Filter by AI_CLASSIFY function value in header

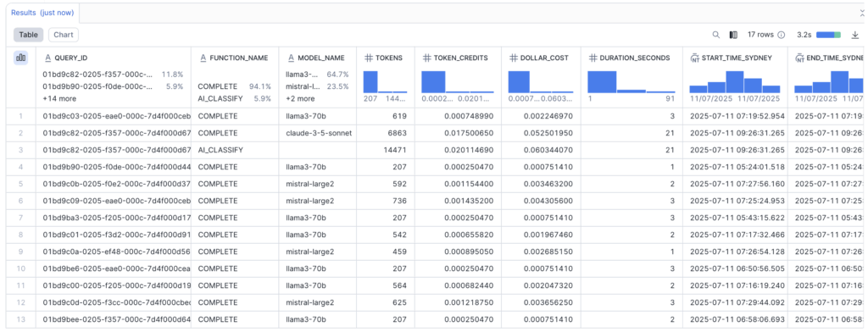point(220,98)
